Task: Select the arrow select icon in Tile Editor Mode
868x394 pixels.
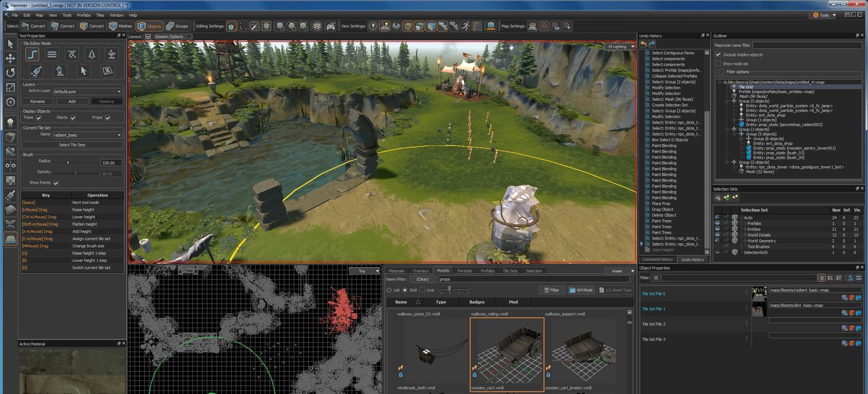Action: pyautogui.click(x=83, y=71)
